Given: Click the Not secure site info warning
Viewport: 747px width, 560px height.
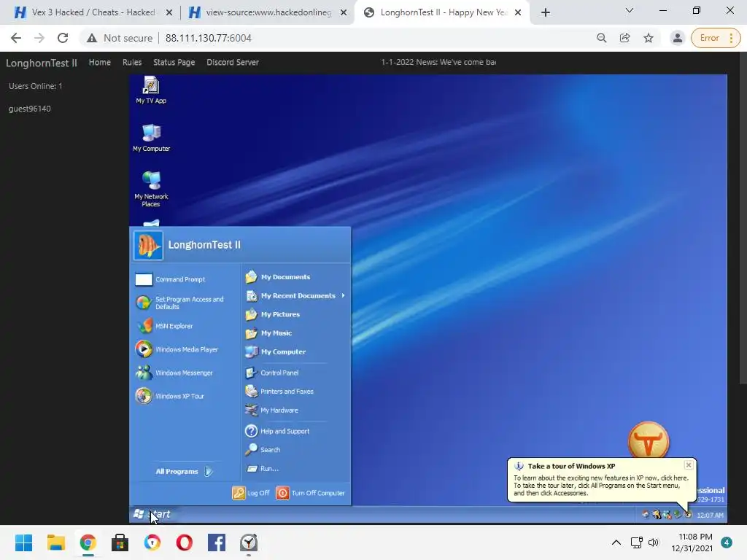Looking at the screenshot, I should pyautogui.click(x=120, y=38).
